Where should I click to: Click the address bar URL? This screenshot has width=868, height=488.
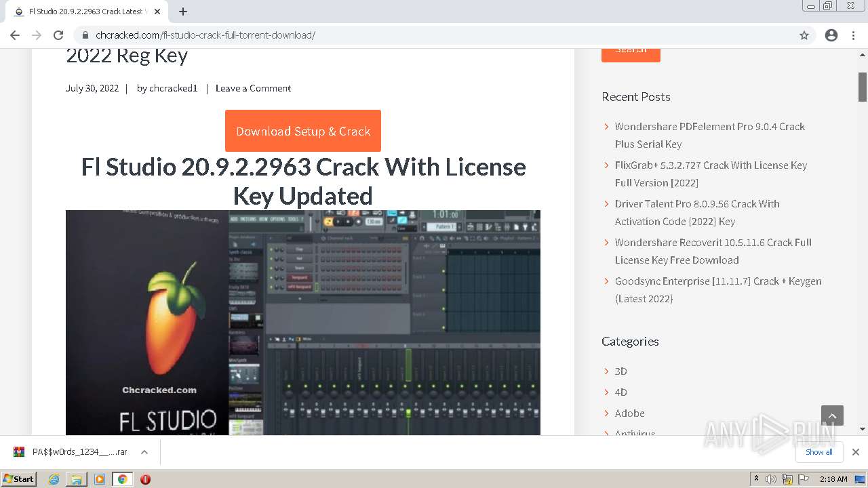point(205,35)
